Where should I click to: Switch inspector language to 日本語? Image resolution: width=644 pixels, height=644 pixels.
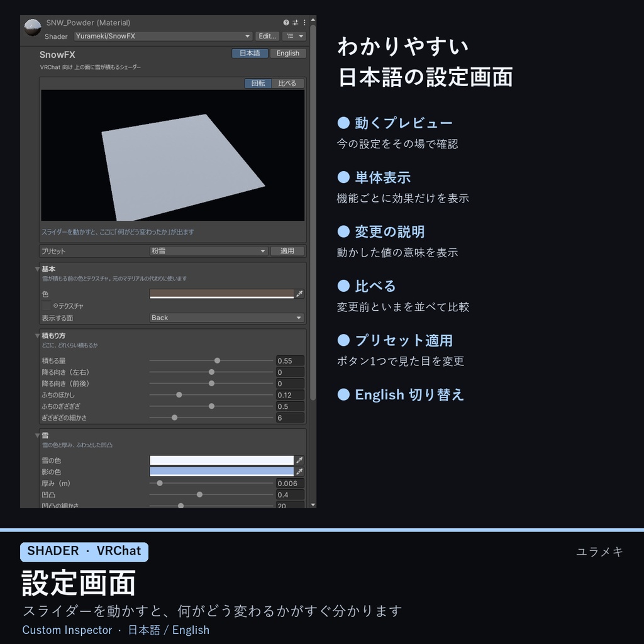[x=250, y=53]
